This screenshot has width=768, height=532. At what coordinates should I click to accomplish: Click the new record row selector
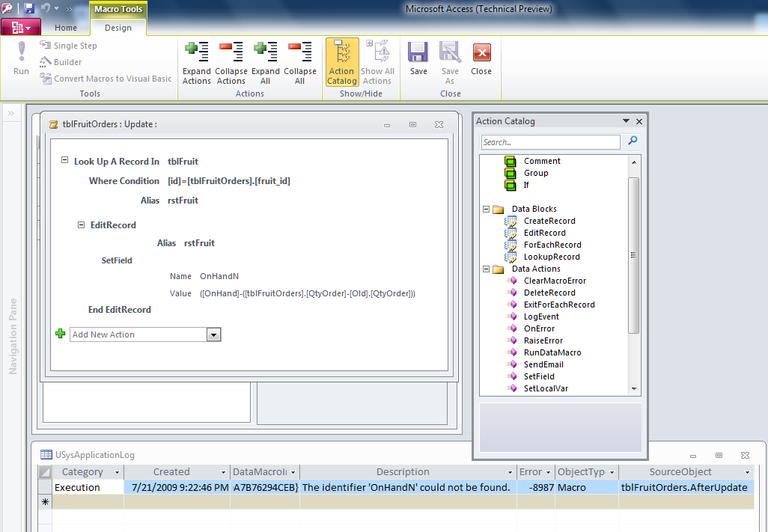tap(45, 502)
